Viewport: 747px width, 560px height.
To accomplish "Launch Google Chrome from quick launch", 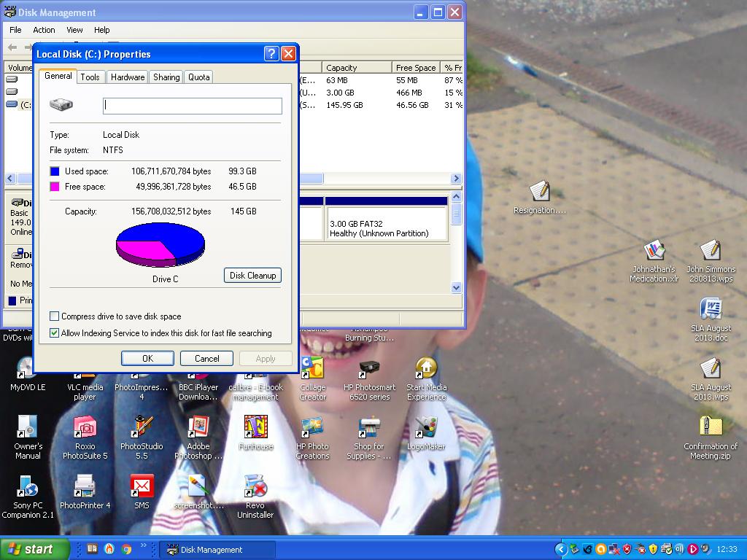I will coord(126,550).
